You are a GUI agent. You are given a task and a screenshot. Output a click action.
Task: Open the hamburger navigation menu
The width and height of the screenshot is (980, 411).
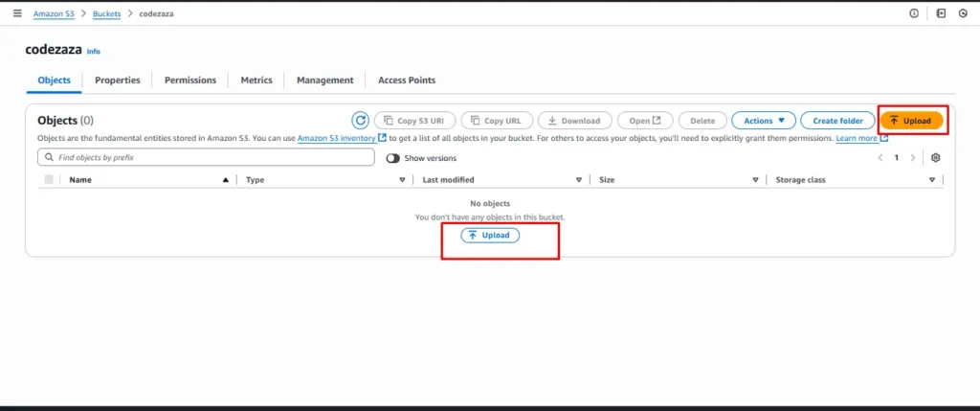point(17,13)
